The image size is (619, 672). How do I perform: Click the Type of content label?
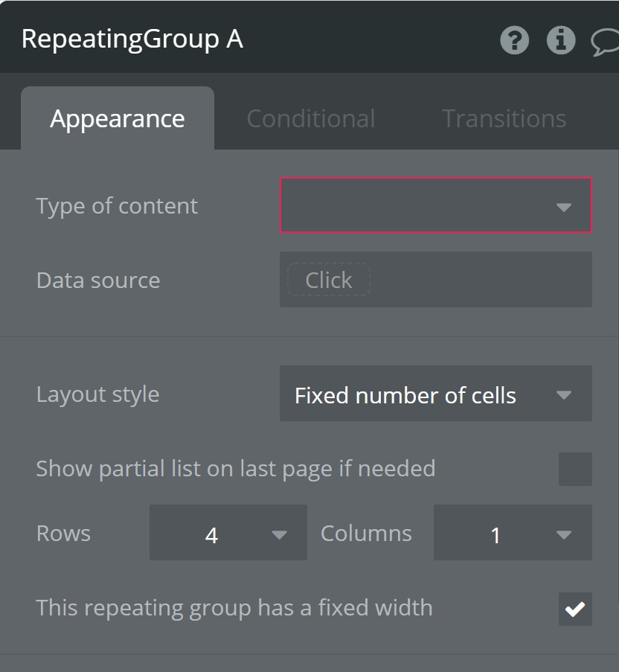point(117,206)
